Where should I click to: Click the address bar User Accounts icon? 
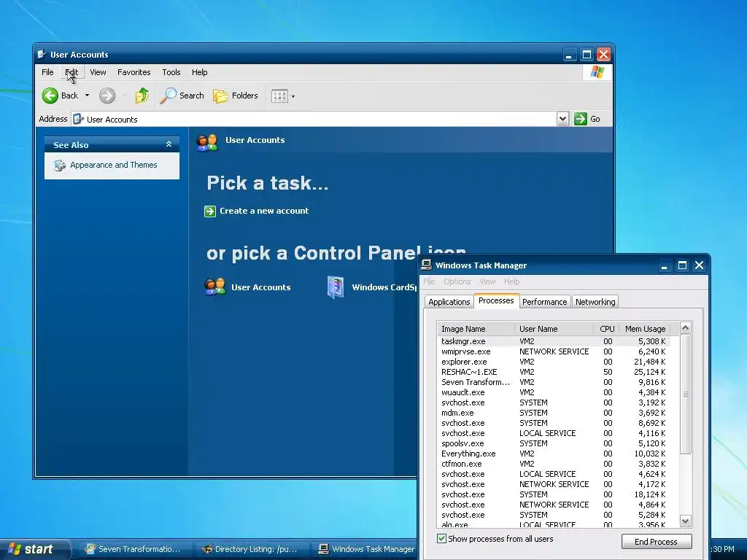click(79, 119)
